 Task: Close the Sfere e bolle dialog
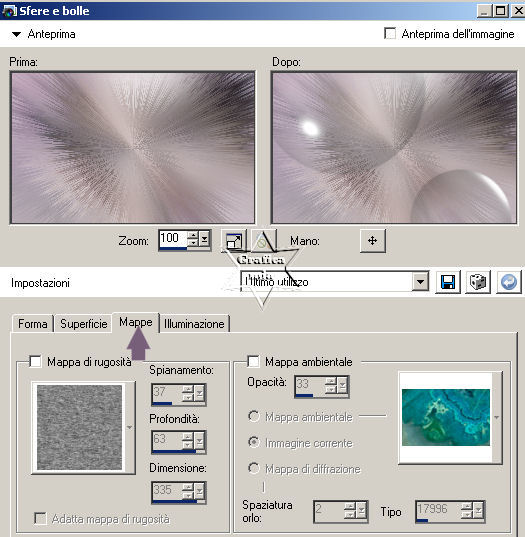point(518,11)
